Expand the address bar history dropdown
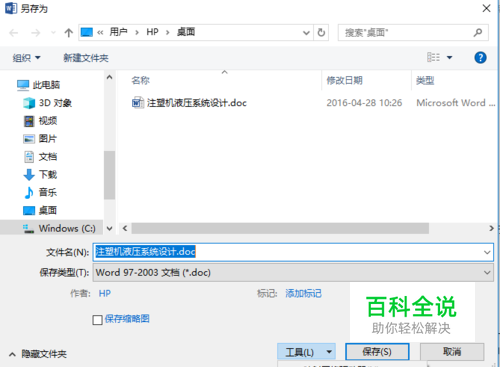This screenshot has width=500, height=367. coord(306,33)
